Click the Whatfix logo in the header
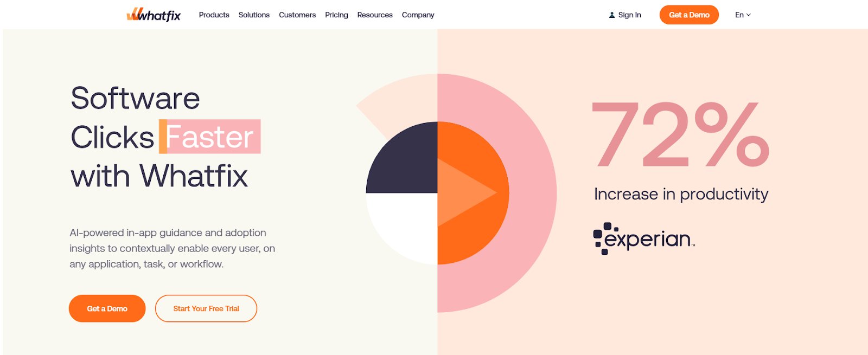The height and width of the screenshot is (355, 868). click(154, 15)
